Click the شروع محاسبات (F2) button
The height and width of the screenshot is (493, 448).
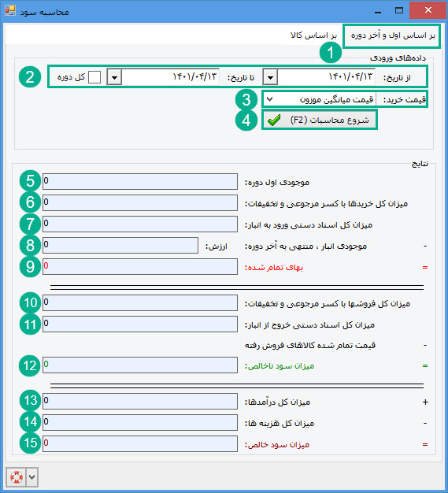pos(320,120)
